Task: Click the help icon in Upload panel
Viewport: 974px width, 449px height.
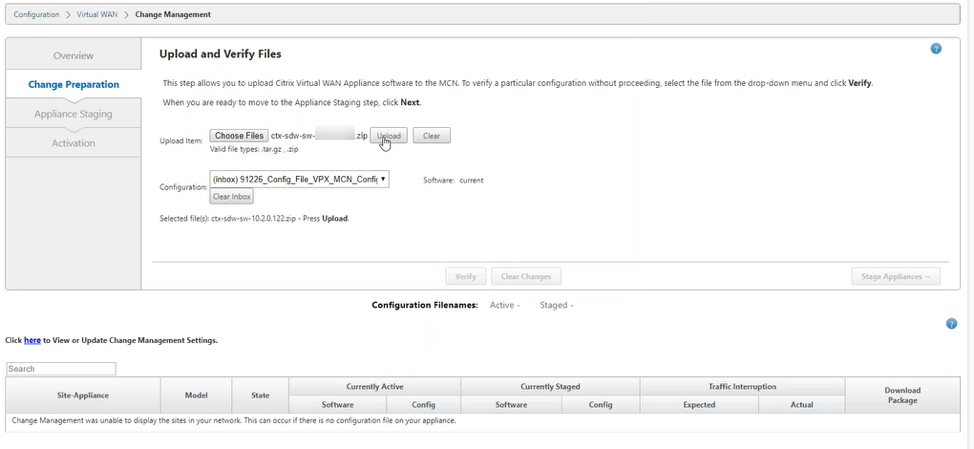Action: (x=936, y=49)
